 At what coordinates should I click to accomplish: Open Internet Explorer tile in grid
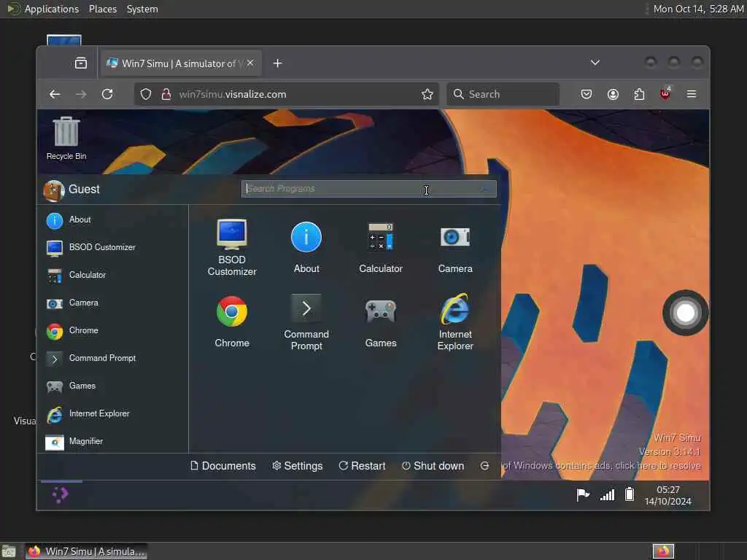pos(455,322)
